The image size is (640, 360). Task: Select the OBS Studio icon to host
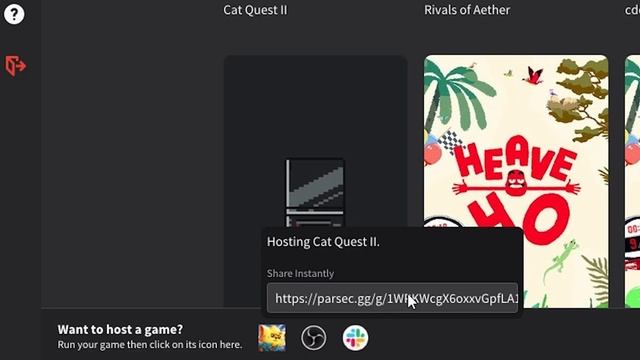(x=313, y=338)
